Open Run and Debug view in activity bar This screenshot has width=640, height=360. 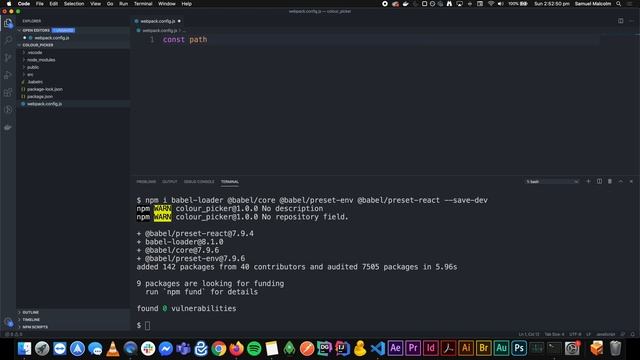pos(8,75)
